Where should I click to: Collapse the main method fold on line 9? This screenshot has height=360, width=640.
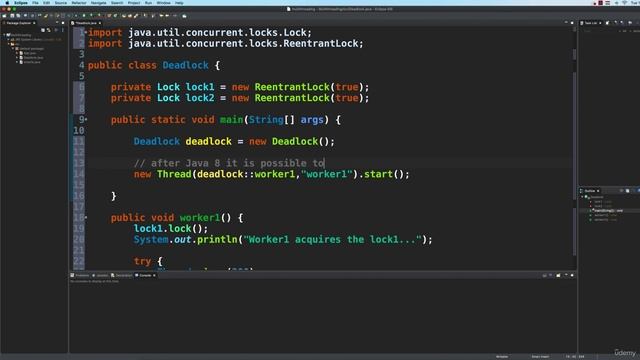point(86,119)
